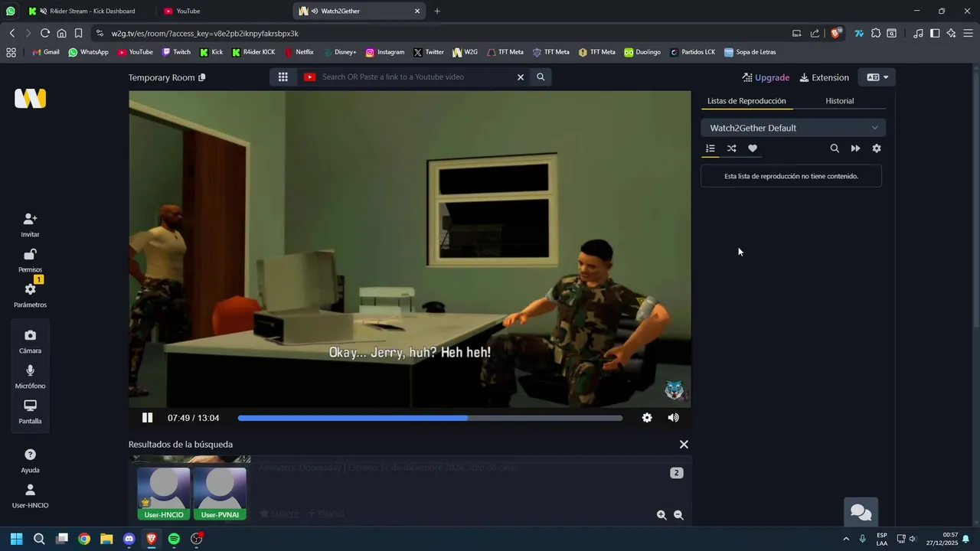Open playlist settings gear

877,148
